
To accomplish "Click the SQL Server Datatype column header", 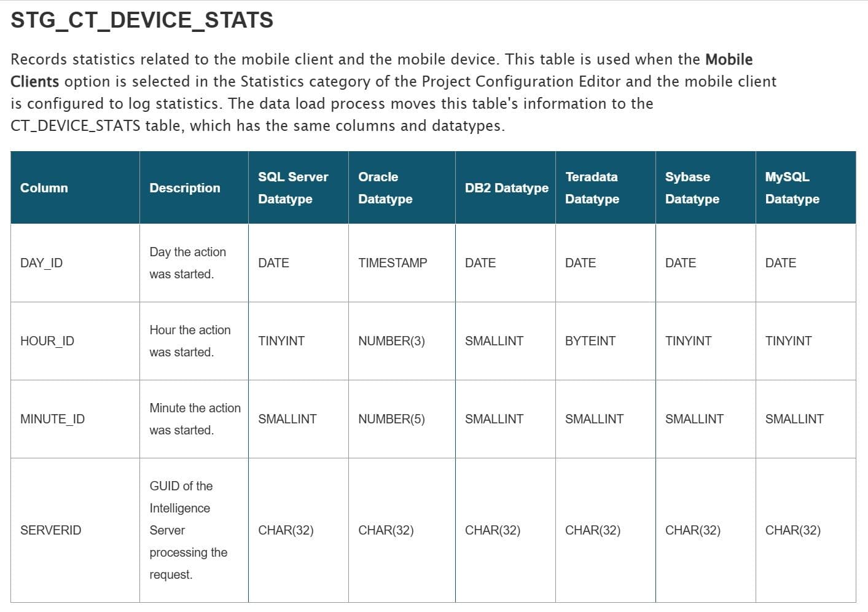I will (x=293, y=188).
